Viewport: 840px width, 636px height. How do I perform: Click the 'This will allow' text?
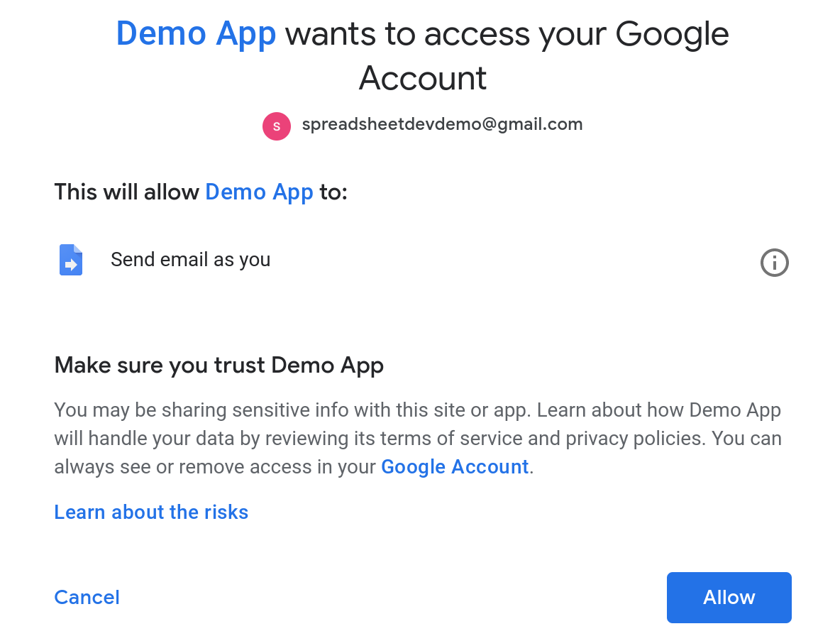pyautogui.click(x=127, y=192)
